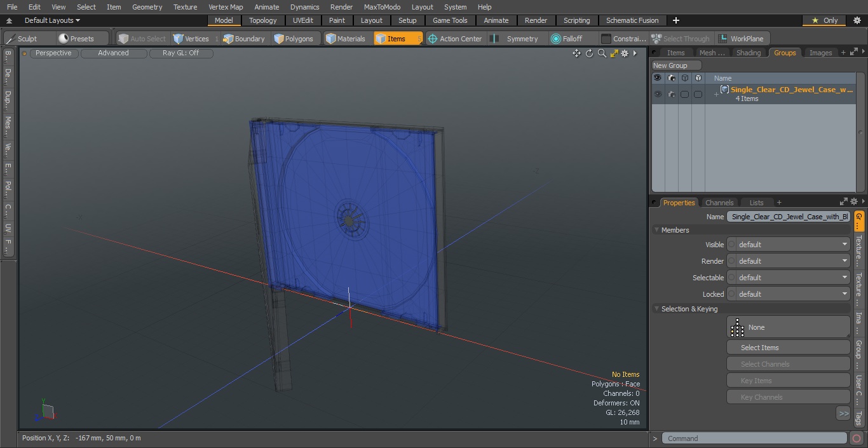Click the Command input field
The image size is (868, 448).
(754, 438)
